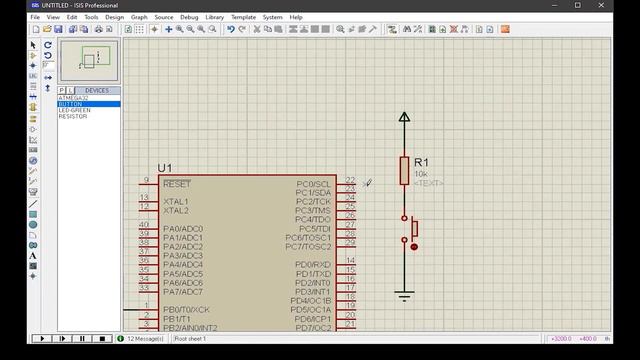
Task: Search and tag components with binoculars
Action: pos(407,29)
